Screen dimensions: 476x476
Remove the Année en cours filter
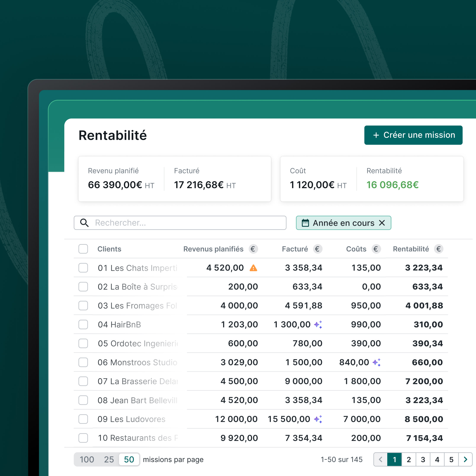click(383, 223)
